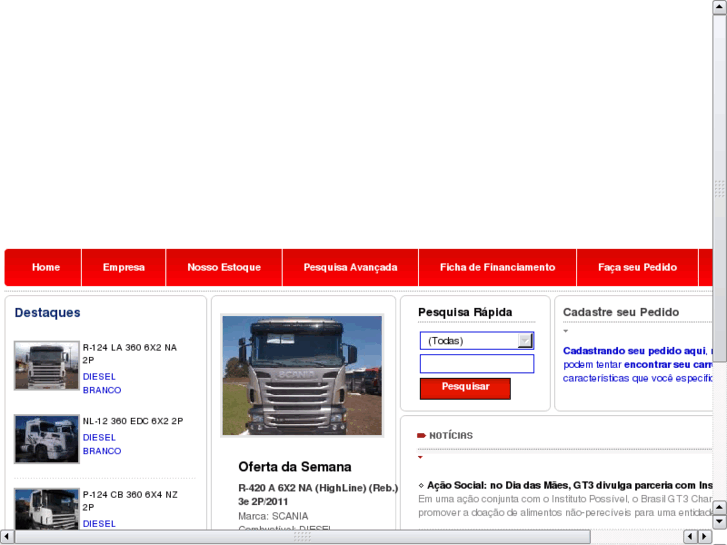Screen dimensions: 727x545
Task: Click DIESEL link under R-124 LA 360
Action: pyautogui.click(x=99, y=377)
